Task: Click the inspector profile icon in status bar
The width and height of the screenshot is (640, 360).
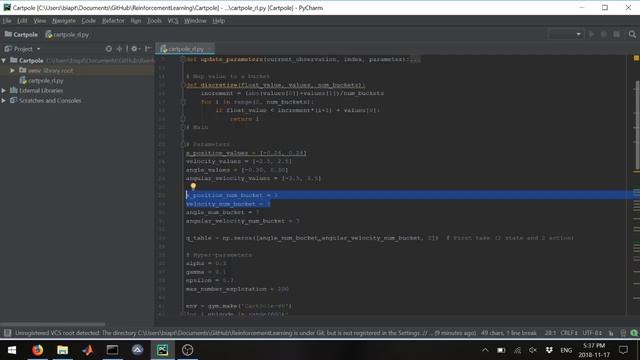Action: click(623, 333)
